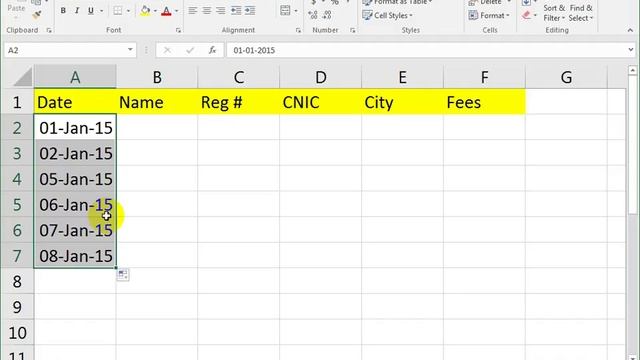This screenshot has width=640, height=360.
Task: Decrease decimal places
Action: (327, 15)
